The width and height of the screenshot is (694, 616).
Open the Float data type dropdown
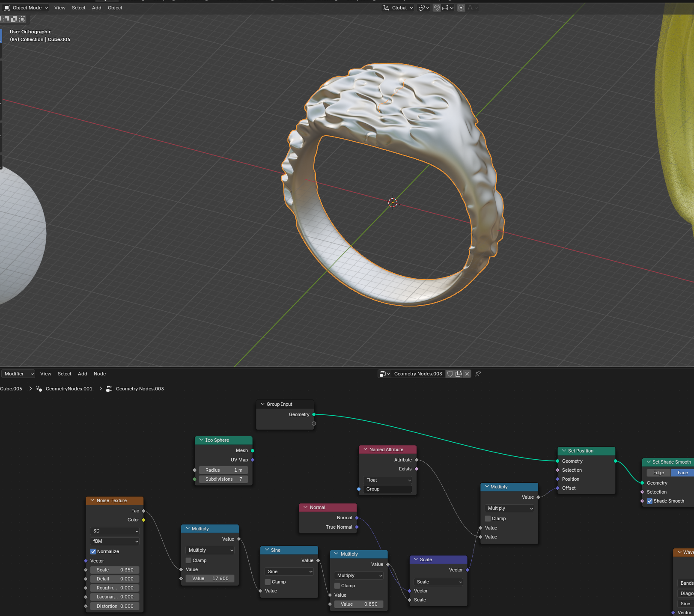[x=387, y=480]
